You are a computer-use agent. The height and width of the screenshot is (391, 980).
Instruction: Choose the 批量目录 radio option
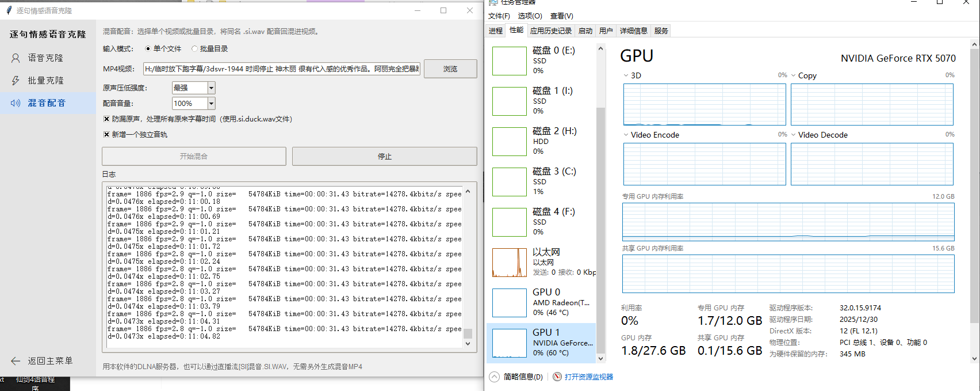click(210, 49)
